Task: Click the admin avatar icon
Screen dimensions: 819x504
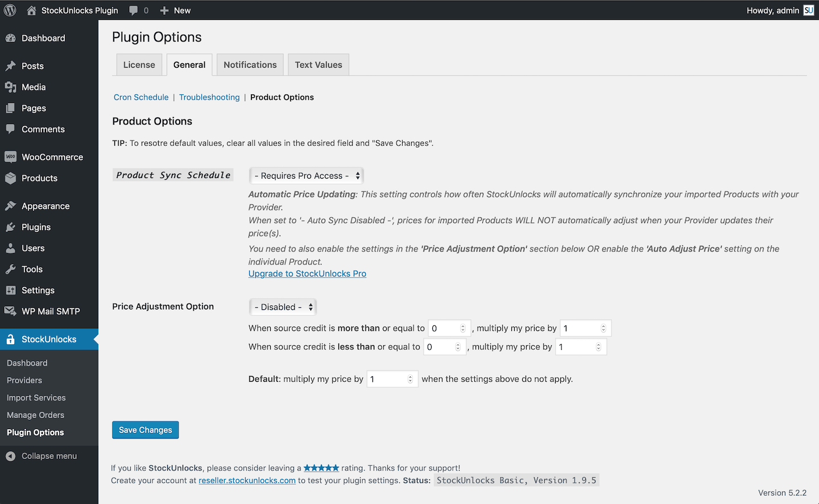Action: 808,10
